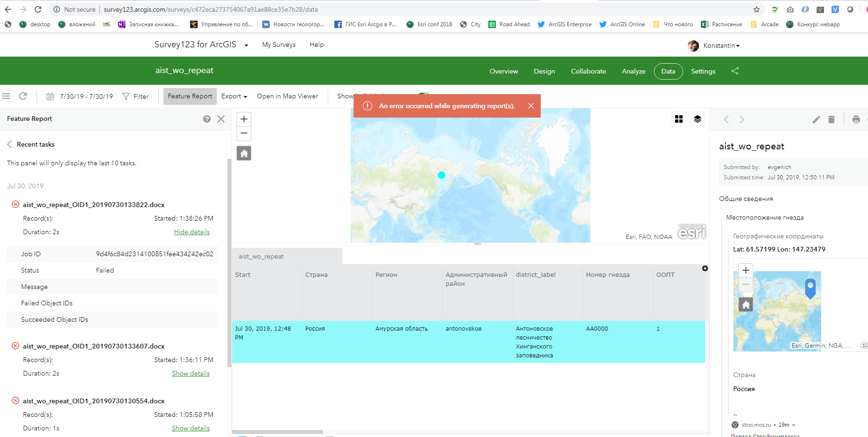
Task: Close the Feature Report panel
Action: (x=221, y=119)
